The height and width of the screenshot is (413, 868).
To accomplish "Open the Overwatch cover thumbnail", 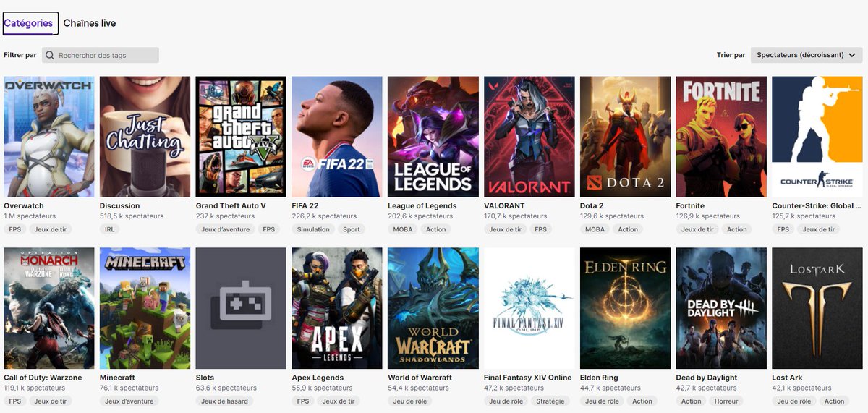I will pos(49,137).
